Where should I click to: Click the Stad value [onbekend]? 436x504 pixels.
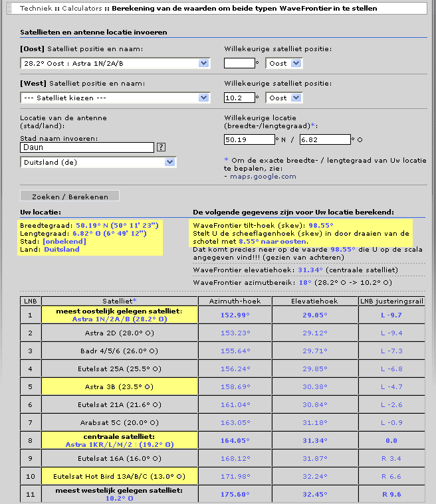tap(64, 242)
